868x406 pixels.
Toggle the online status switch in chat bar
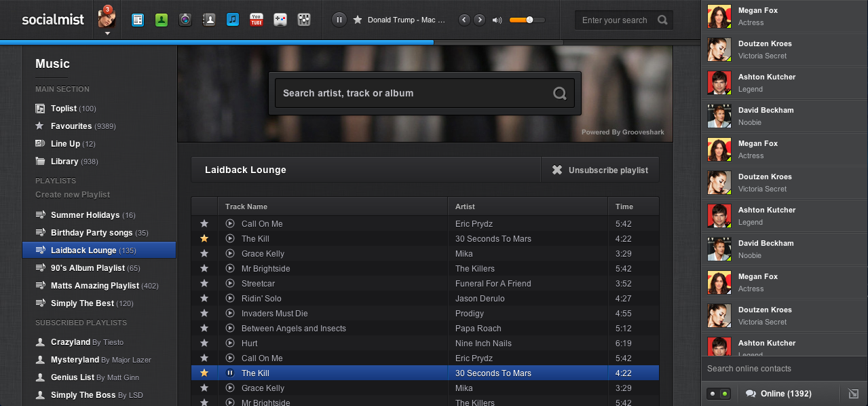[x=719, y=394]
